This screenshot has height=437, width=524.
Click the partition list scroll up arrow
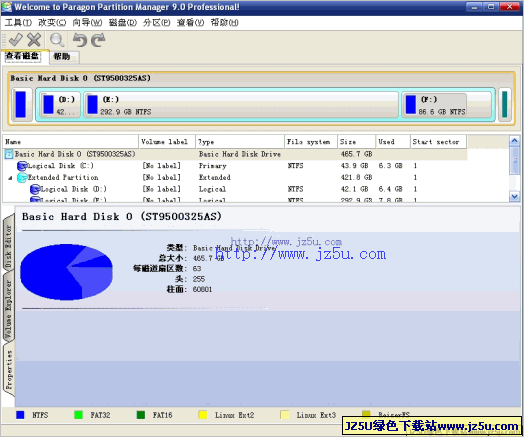(x=514, y=141)
